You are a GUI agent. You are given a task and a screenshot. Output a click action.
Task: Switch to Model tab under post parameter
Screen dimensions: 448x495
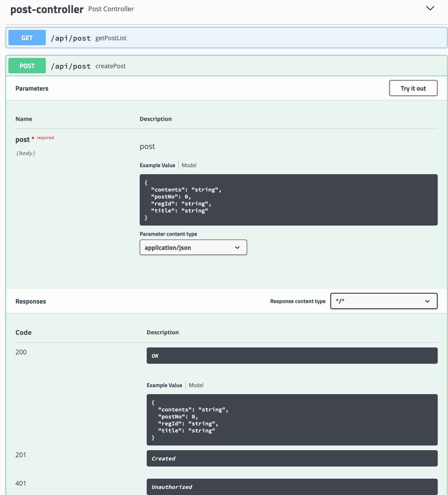tap(189, 166)
